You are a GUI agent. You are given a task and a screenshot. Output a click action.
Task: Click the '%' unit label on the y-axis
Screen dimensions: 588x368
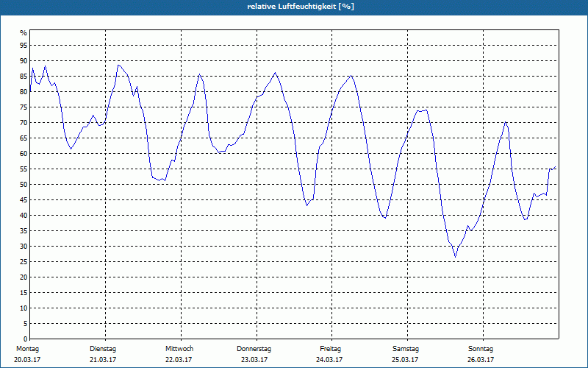tap(24, 33)
